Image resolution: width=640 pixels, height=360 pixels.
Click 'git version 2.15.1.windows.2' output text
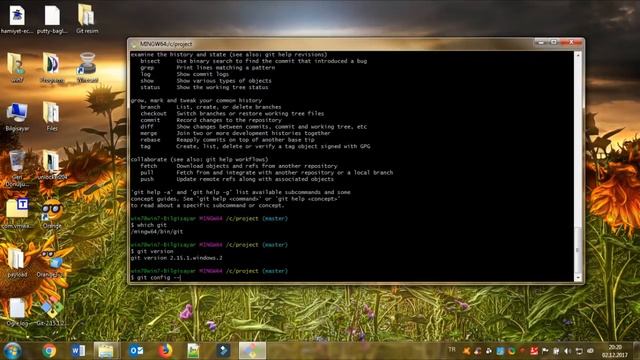pyautogui.click(x=177, y=258)
